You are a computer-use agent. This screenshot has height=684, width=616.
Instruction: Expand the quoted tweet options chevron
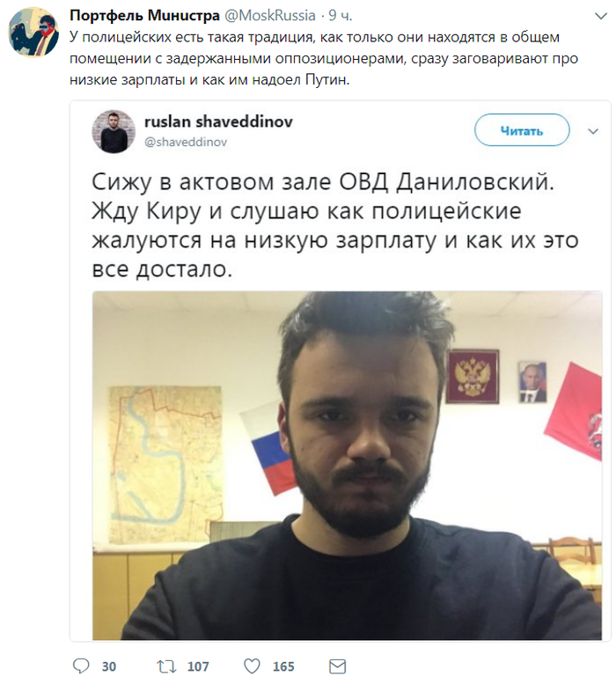point(593,131)
